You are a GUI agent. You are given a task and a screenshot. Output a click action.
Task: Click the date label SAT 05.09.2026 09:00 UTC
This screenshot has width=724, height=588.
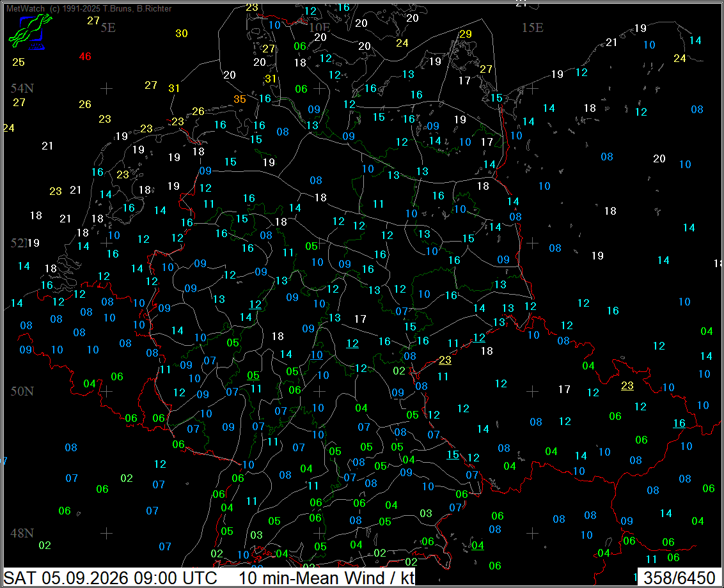tap(111, 578)
